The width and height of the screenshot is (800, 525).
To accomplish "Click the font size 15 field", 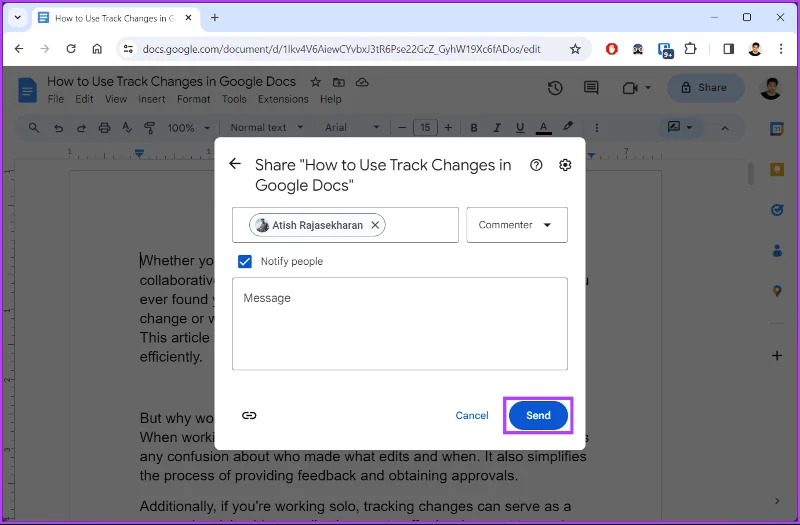I will 425,128.
